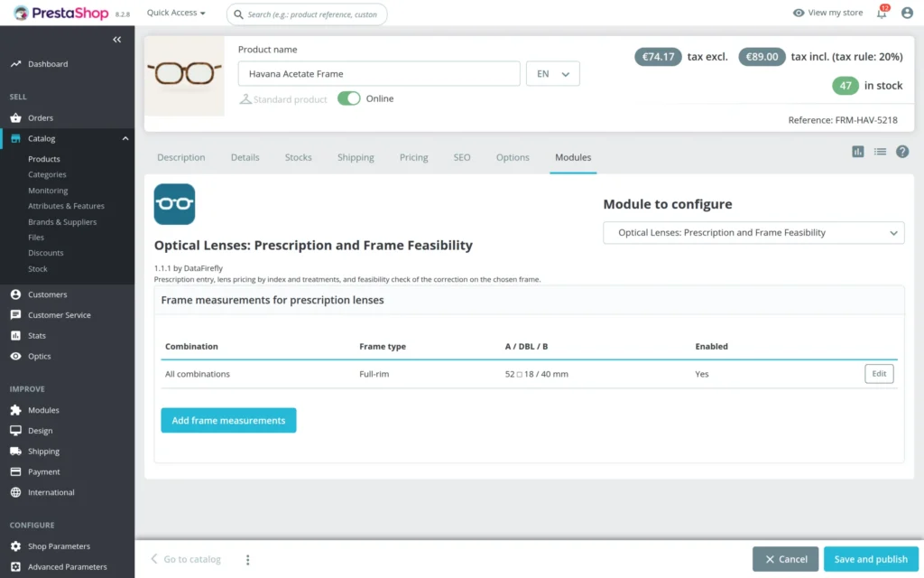Click the €89.00 tax incl. price badge
This screenshot has width=924, height=578.
762,57
